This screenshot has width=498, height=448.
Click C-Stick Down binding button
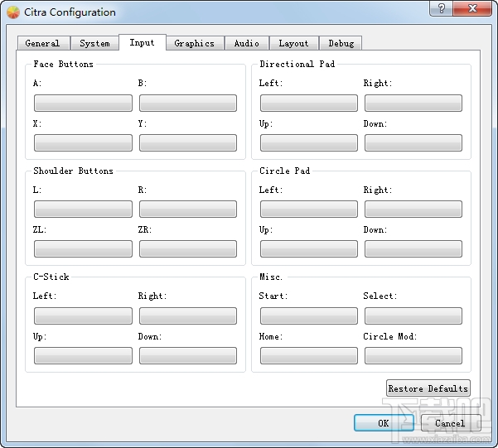tap(188, 355)
